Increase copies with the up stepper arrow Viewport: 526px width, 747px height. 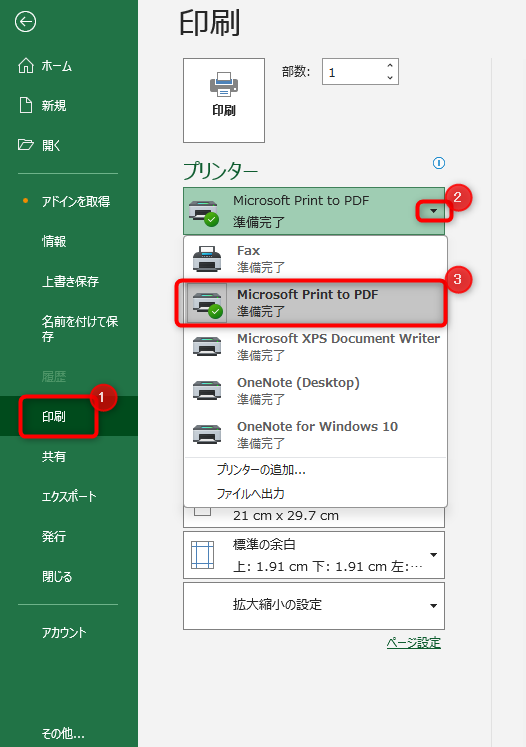pyautogui.click(x=390, y=66)
